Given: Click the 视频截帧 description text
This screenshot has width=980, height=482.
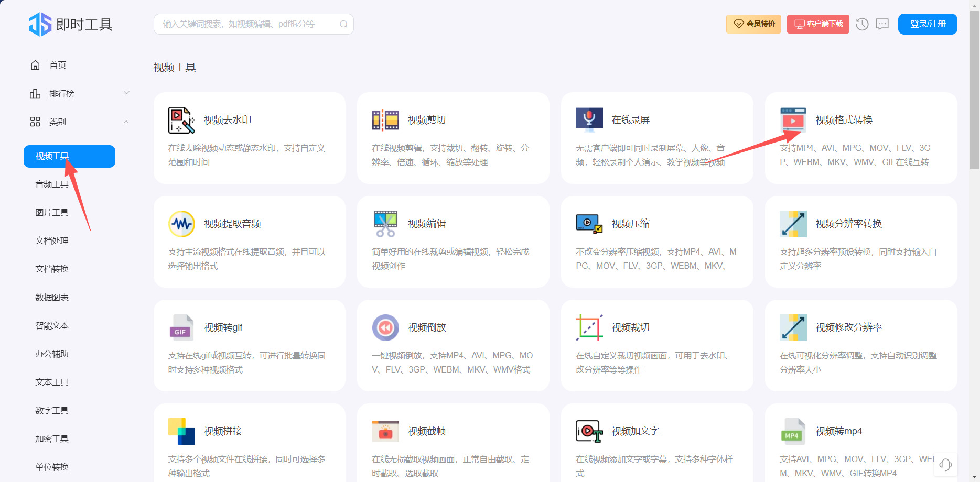Looking at the screenshot, I should [x=450, y=466].
